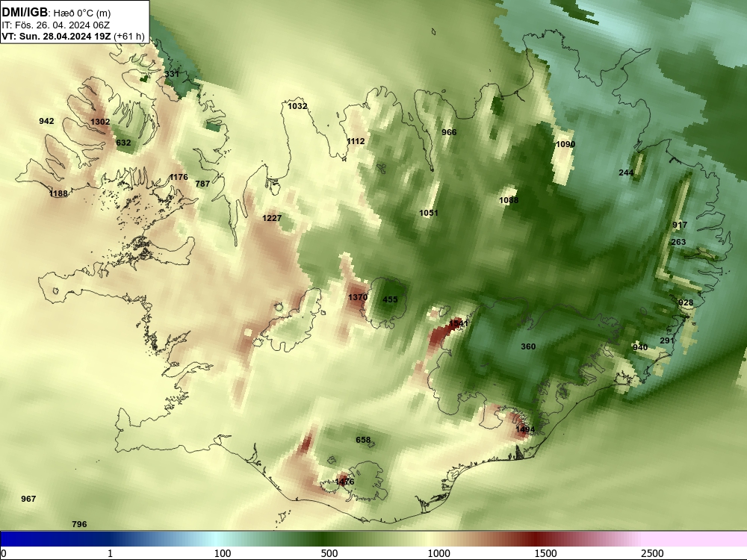747x560 pixels.
Task: Click the DMI/IGB title label
Action: click(x=25, y=13)
